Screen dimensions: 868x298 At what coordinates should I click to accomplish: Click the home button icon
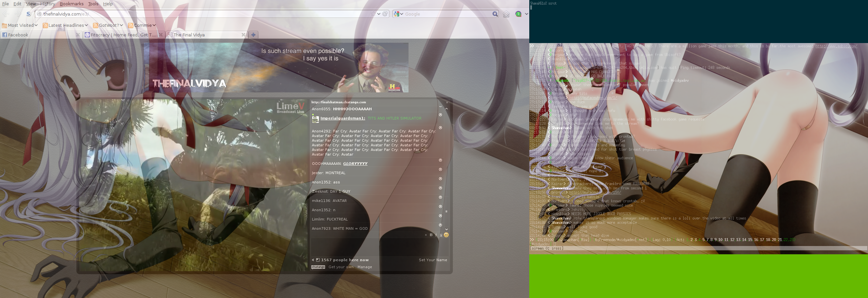pyautogui.click(x=506, y=14)
